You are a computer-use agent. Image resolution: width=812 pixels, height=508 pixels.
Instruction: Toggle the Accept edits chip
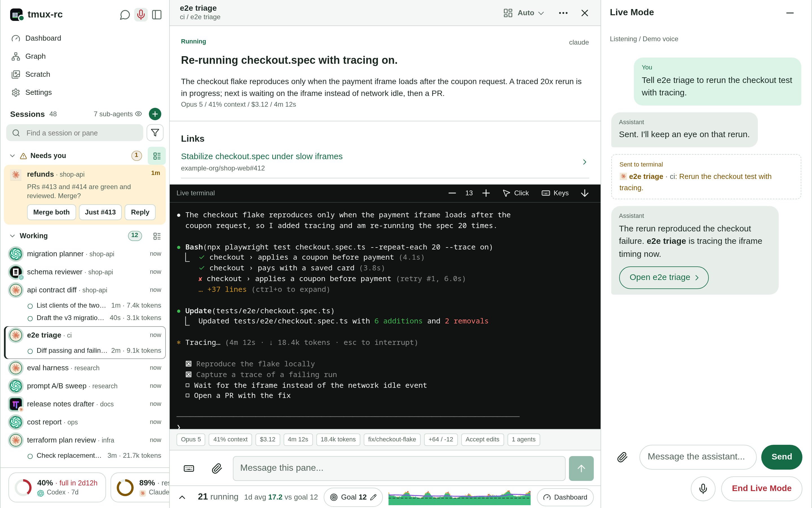coord(482,439)
